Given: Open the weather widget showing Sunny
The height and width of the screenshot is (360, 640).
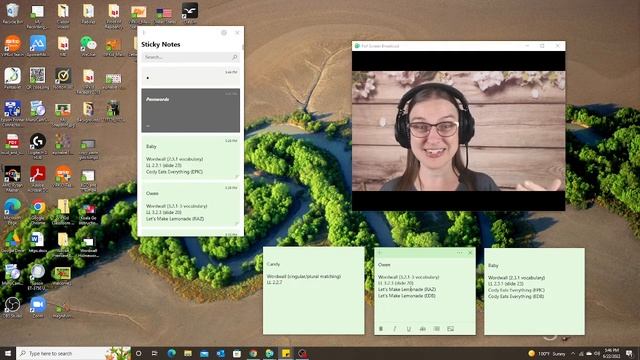Looking at the screenshot, I should pos(547,353).
